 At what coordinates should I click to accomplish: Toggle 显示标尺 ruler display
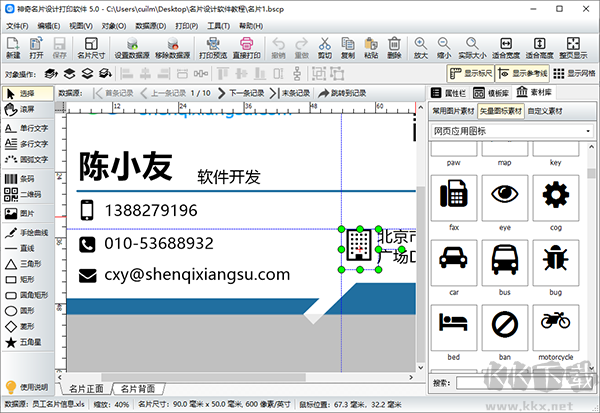click(471, 73)
